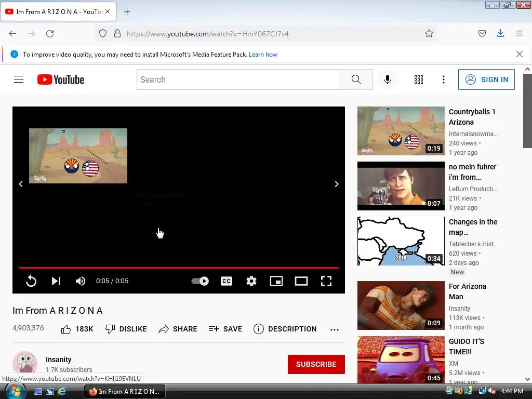Open the Countryballs 1 Arizona sidebar thumbnail
532x399 pixels.
click(x=401, y=131)
